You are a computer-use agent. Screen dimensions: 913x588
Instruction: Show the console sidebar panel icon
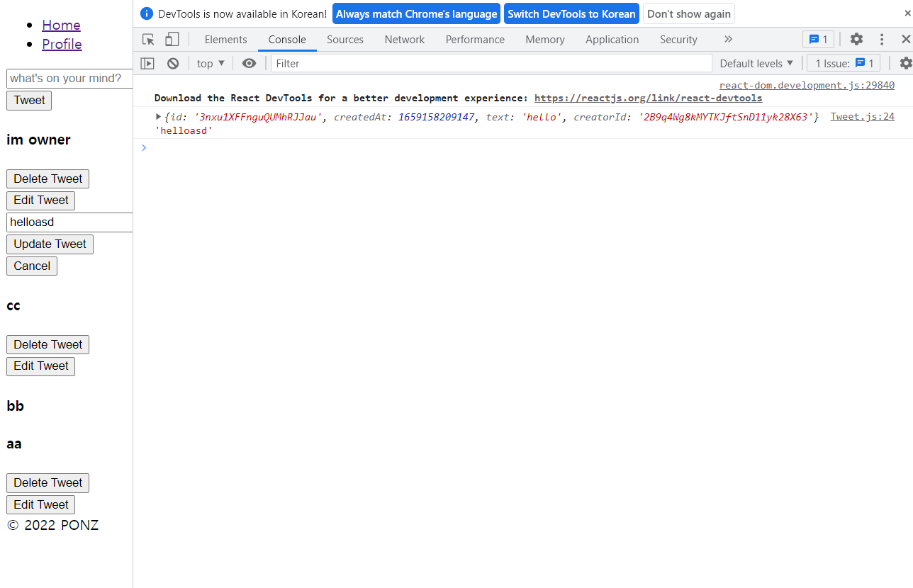pyautogui.click(x=147, y=63)
